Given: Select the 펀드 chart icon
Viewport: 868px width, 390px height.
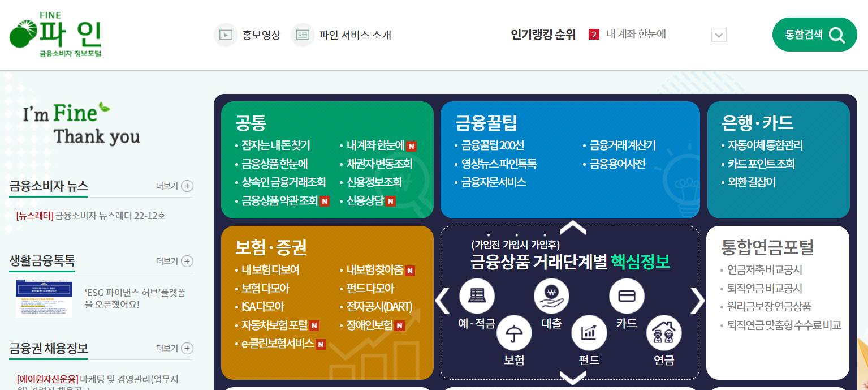Looking at the screenshot, I should tap(589, 332).
